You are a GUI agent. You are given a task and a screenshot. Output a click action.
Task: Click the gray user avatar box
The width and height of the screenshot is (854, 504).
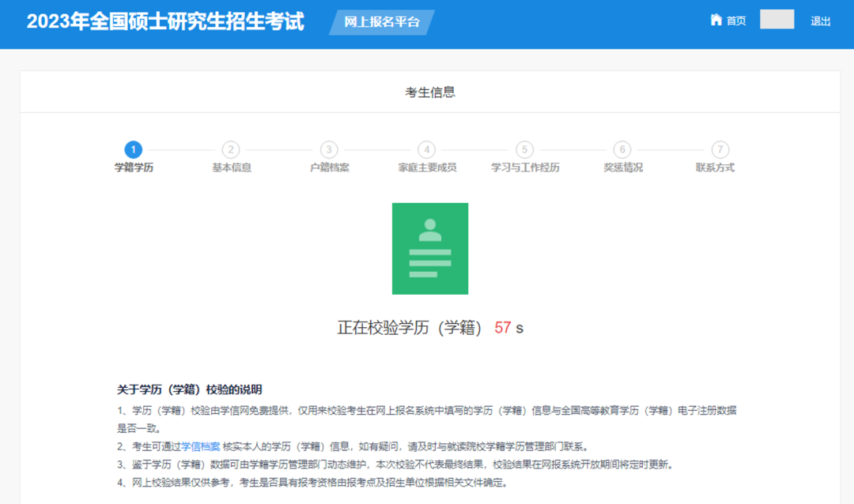coord(777,20)
